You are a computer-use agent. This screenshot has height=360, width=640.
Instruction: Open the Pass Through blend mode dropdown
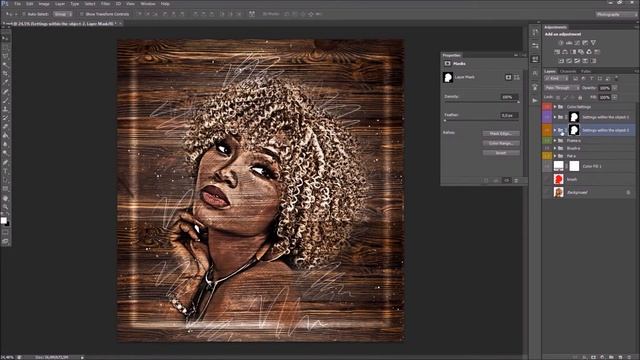point(562,88)
